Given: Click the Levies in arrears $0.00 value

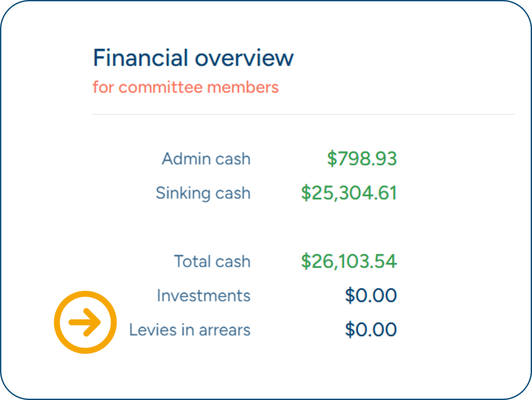Looking at the screenshot, I should tap(371, 330).
